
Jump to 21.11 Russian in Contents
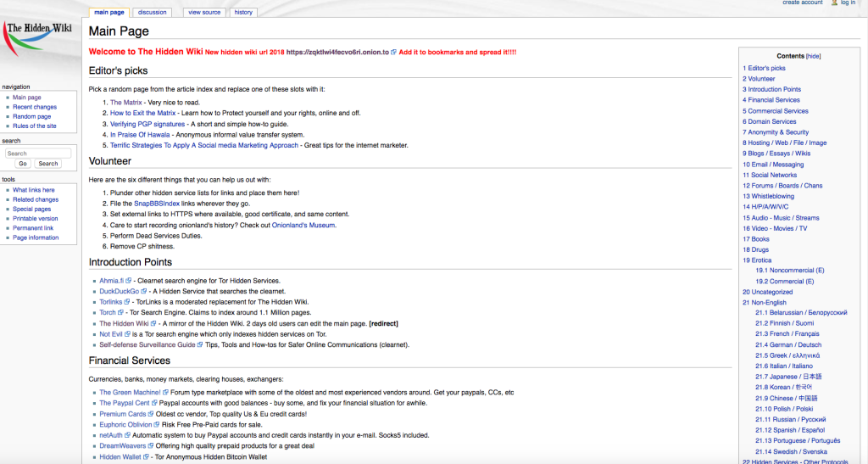[791, 420]
